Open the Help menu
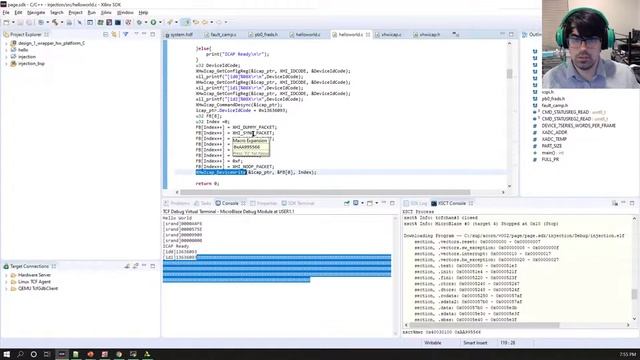Image resolution: width=640 pixels, height=360 pixels. [x=143, y=13]
